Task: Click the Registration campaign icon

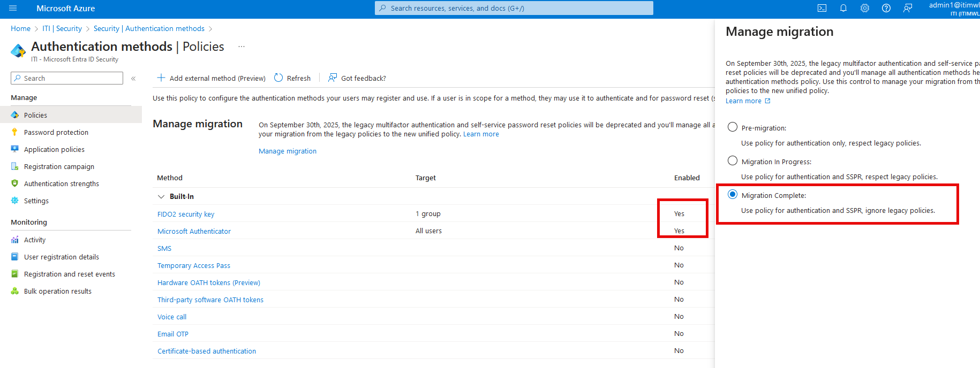Action: click(15, 166)
